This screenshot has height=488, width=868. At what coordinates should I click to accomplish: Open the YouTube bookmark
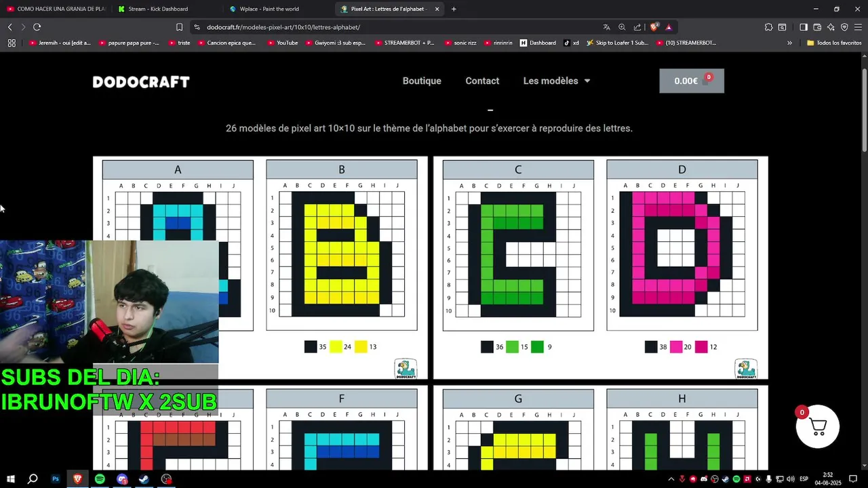[x=282, y=43]
